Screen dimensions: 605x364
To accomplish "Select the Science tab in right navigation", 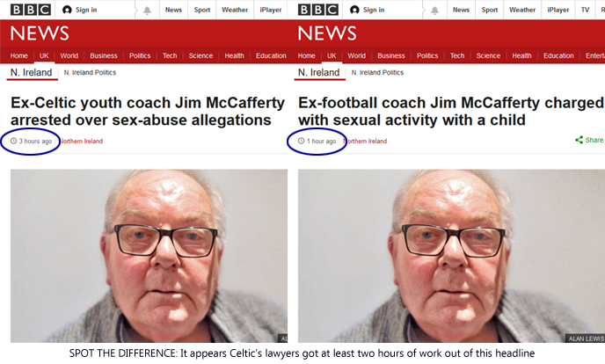I will [x=488, y=55].
